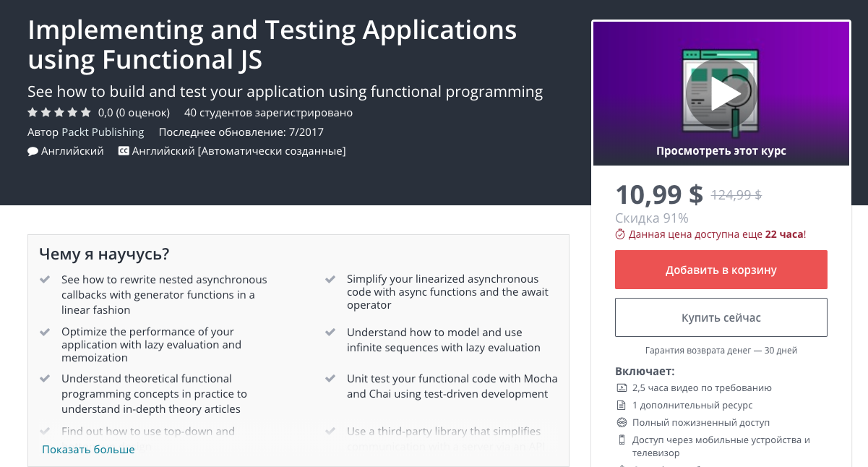Click checkmark beside Mocha and Chai item
868x467 pixels.
point(330,379)
